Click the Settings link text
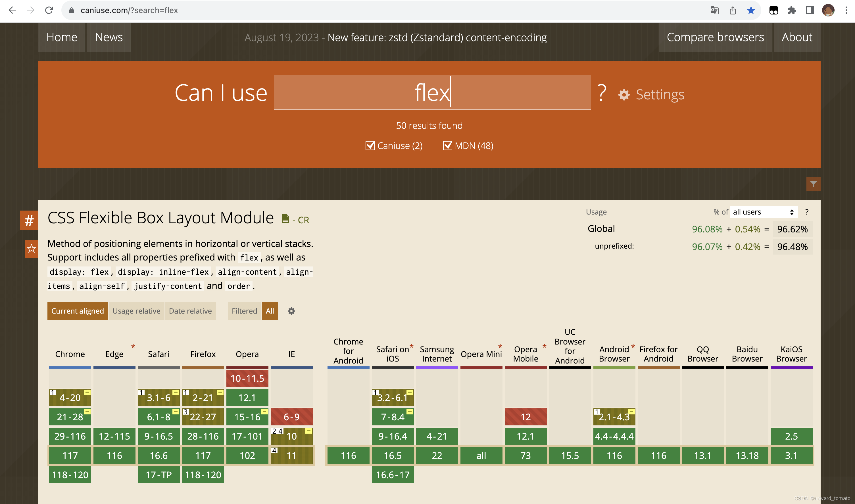Screen dimensions: 855x504 tap(660, 95)
